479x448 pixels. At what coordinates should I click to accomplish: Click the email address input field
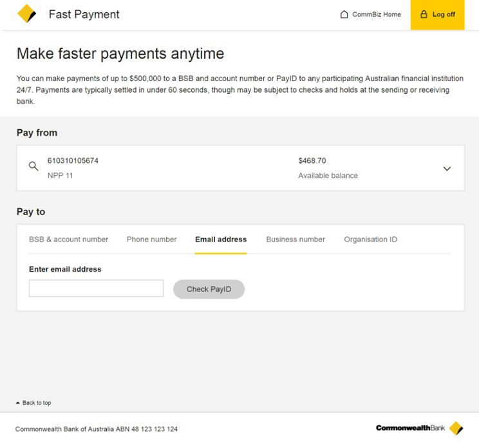pos(96,288)
